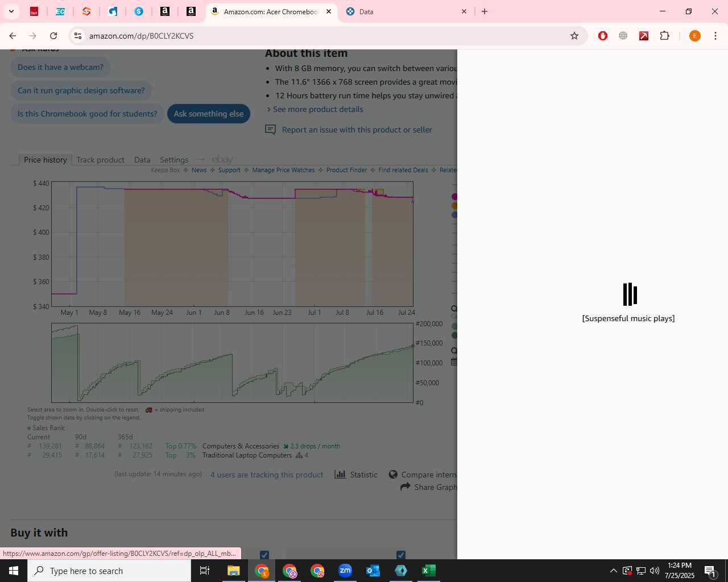Expand See more product details
Screen dimensions: 728x582
pos(318,109)
